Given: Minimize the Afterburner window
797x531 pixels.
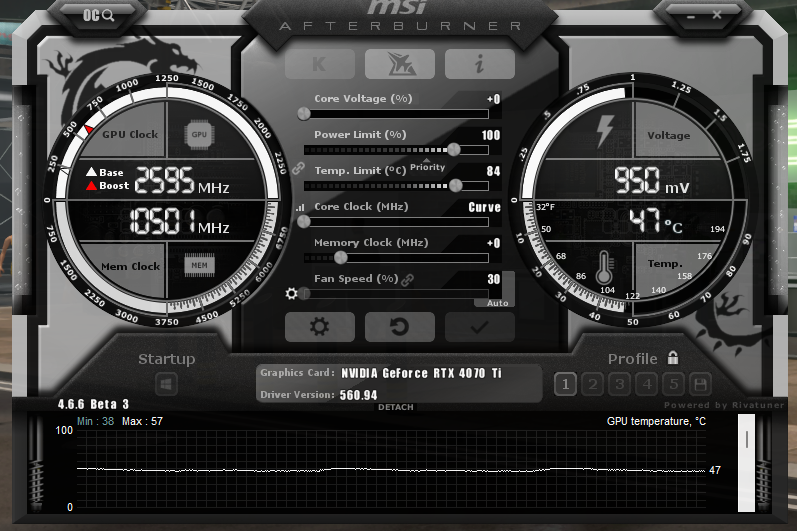Looking at the screenshot, I should (690, 16).
